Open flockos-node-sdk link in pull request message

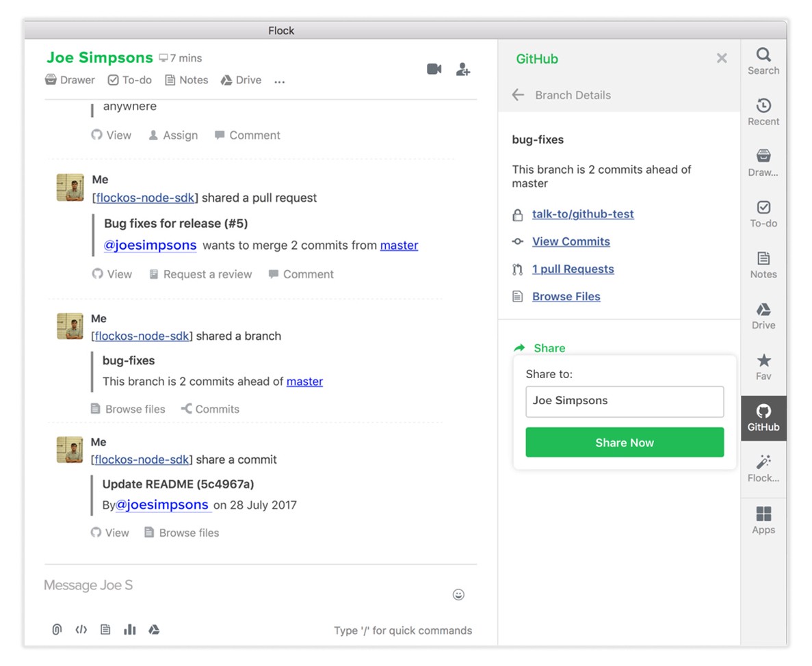146,198
